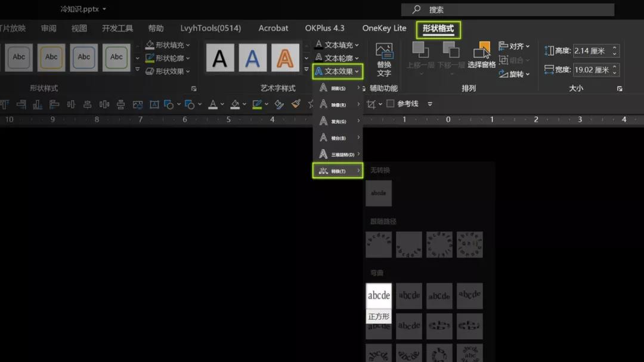Open the 视图 view tab
644x362 pixels.
click(x=79, y=28)
